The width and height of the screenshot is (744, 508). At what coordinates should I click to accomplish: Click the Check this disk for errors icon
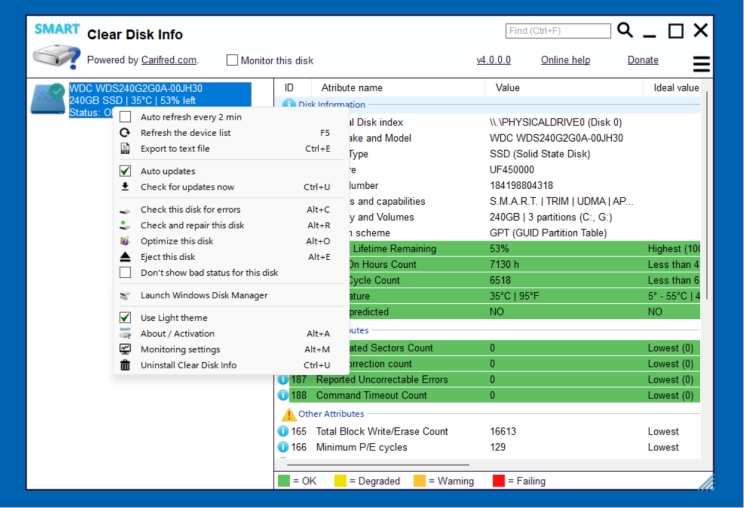[125, 210]
